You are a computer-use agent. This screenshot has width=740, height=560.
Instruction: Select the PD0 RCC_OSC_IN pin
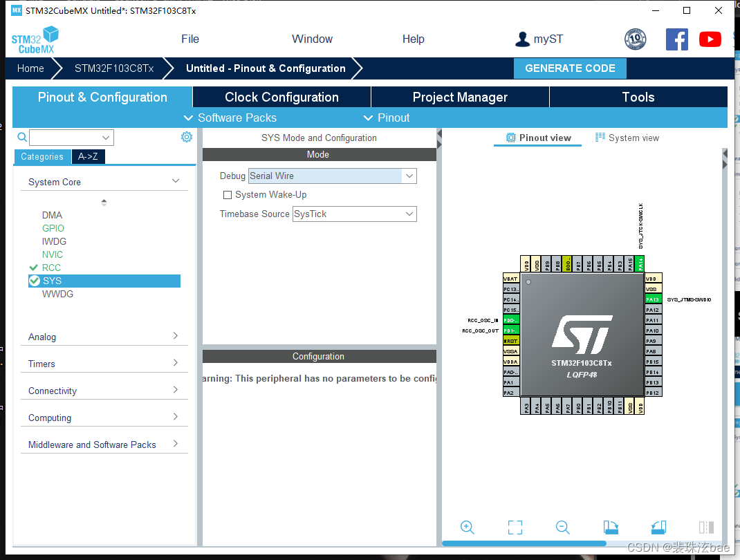(511, 320)
